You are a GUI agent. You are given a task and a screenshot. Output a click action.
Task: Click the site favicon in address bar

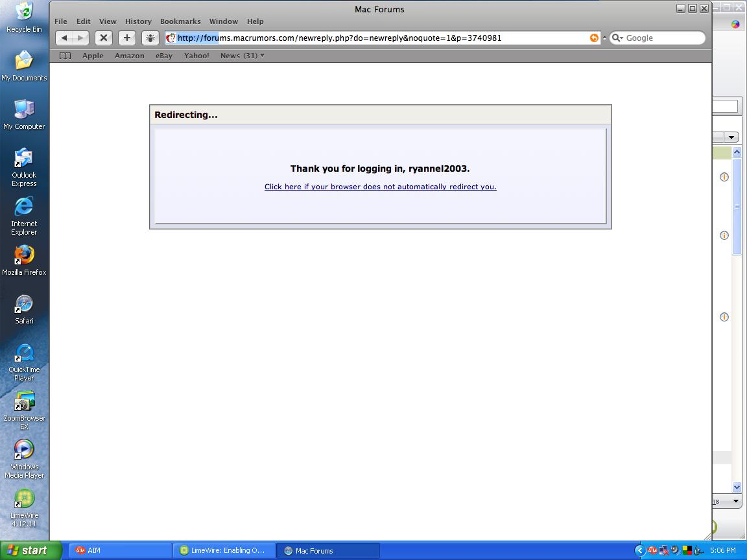click(x=171, y=38)
